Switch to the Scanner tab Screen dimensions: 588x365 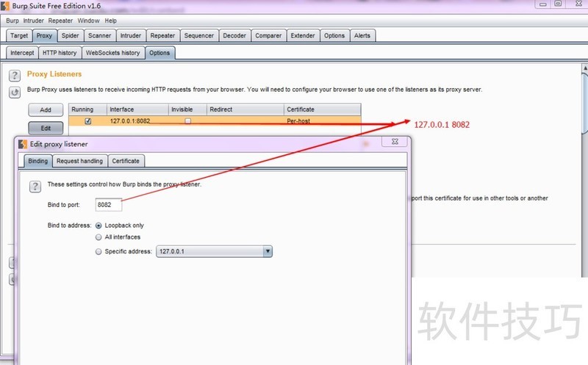(x=99, y=35)
